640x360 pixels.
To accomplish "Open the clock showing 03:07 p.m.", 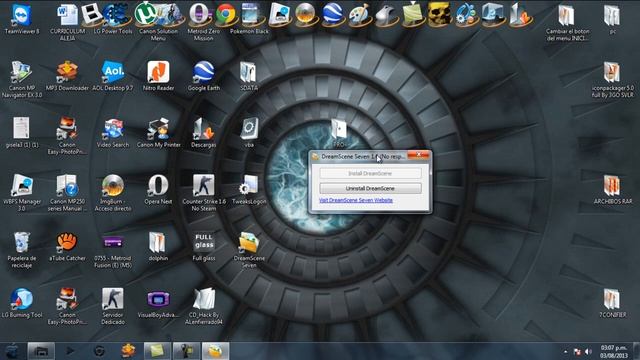I will (613, 351).
